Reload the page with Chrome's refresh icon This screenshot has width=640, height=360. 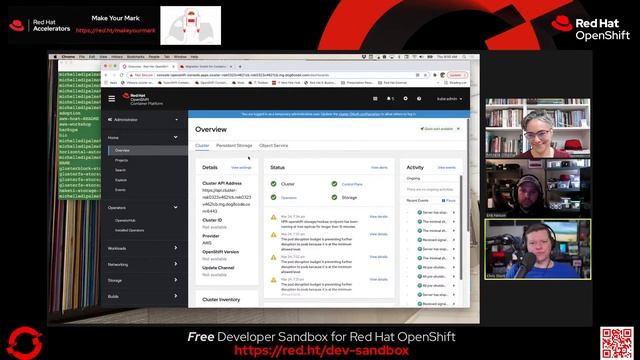pyautogui.click(x=121, y=75)
